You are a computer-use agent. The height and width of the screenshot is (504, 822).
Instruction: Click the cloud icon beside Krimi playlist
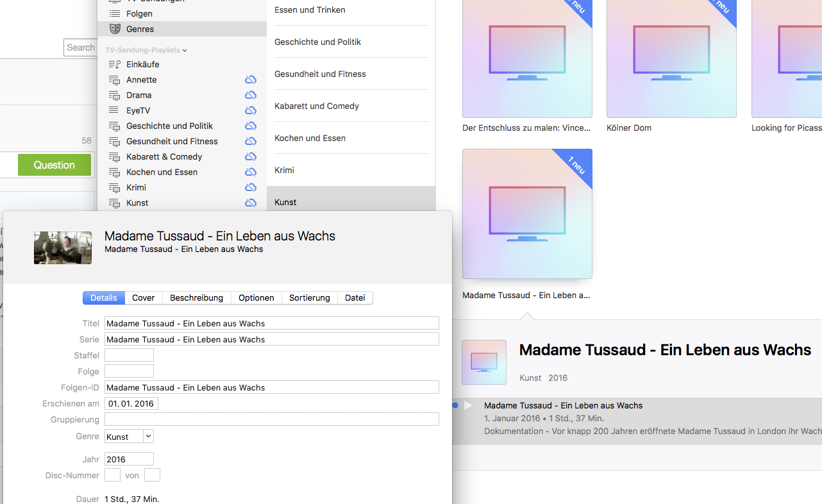251,187
